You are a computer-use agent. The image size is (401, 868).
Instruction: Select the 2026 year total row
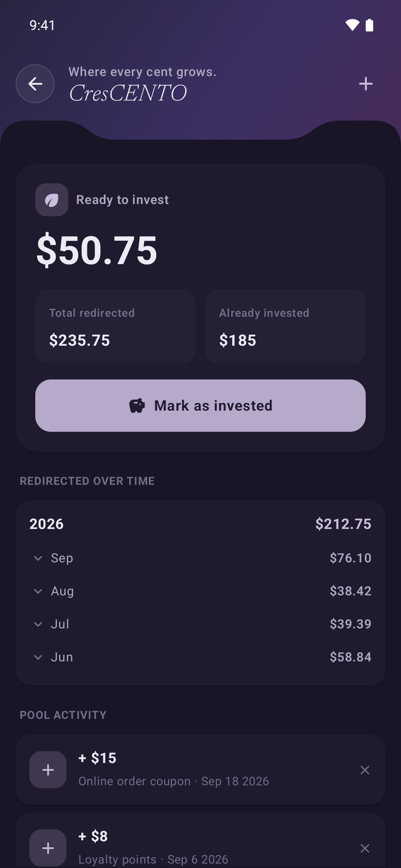click(200, 524)
